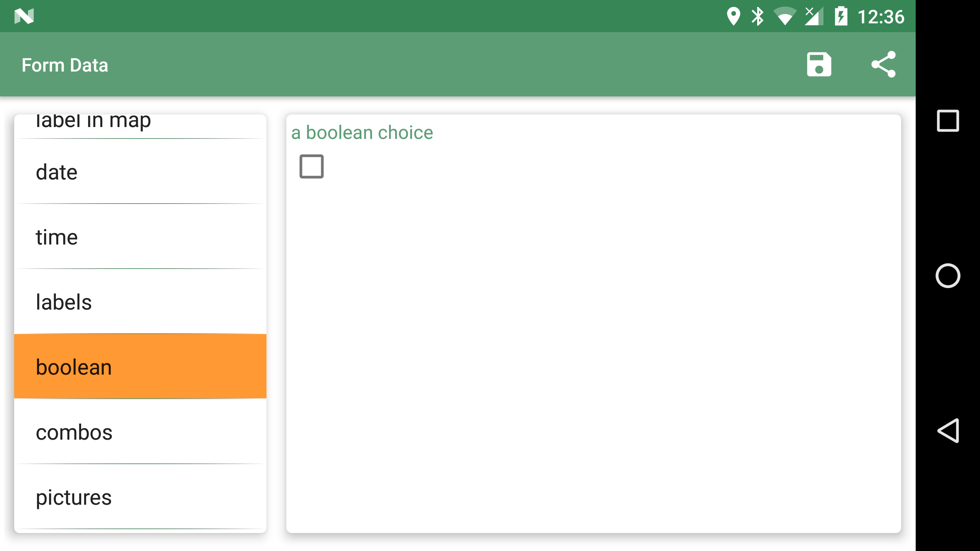Open the pictures form section
980x551 pixels.
click(140, 497)
